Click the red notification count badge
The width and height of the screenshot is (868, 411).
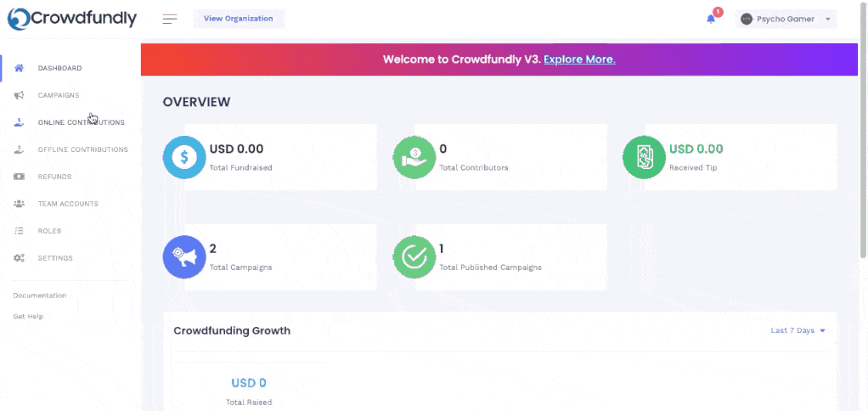point(718,12)
